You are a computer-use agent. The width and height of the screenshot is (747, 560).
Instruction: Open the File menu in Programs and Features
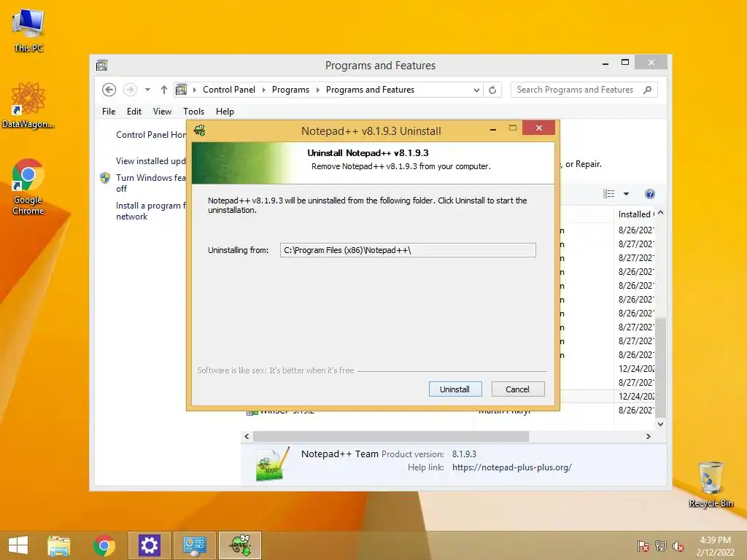[109, 112]
